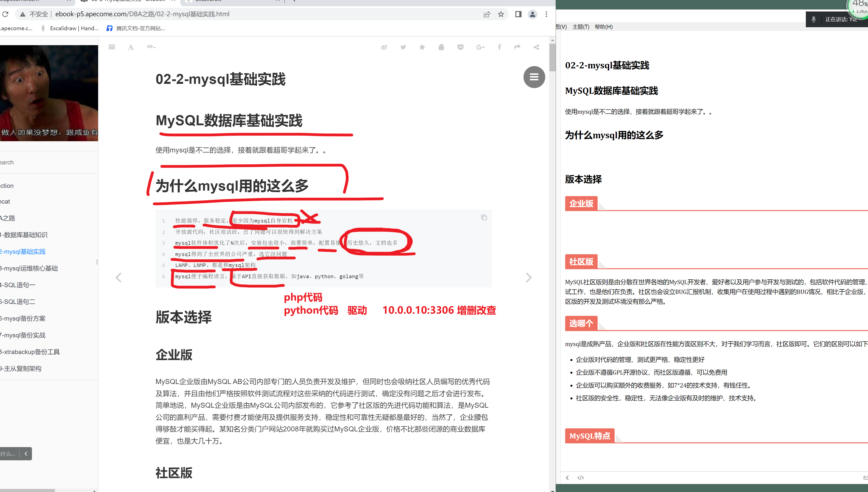Click the bell share icon in GitBook toolbar
The height and width of the screenshot is (492, 868).
coord(441,47)
